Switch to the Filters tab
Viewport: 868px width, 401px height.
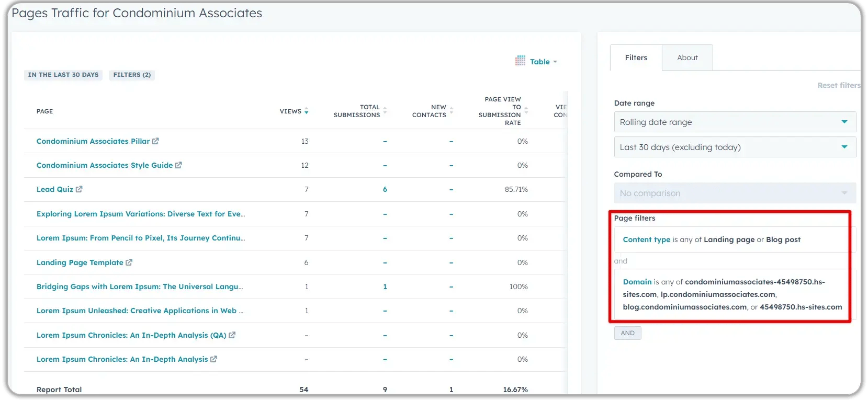click(x=636, y=58)
